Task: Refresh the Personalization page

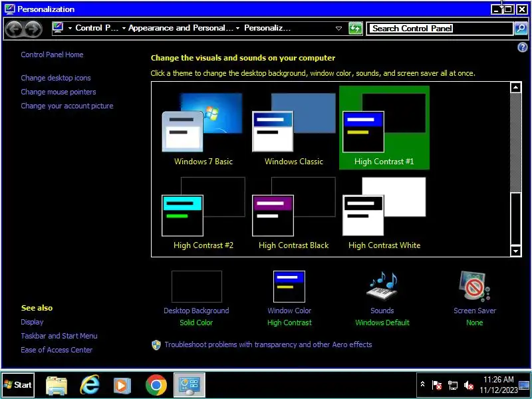Action: pos(355,29)
